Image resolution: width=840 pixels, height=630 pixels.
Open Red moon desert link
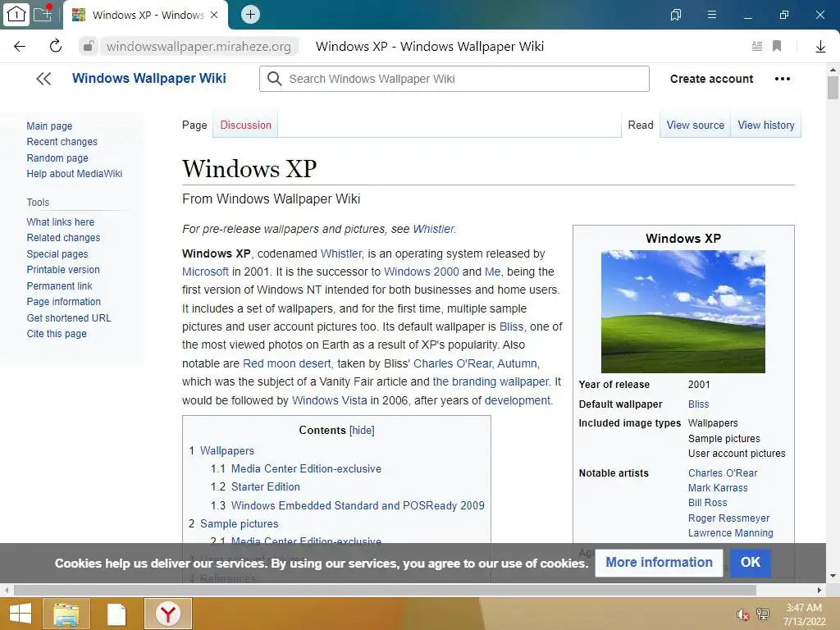pyautogui.click(x=287, y=363)
